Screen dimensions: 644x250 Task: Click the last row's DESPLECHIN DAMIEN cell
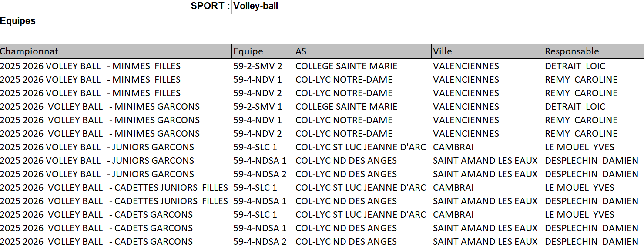coord(591,242)
